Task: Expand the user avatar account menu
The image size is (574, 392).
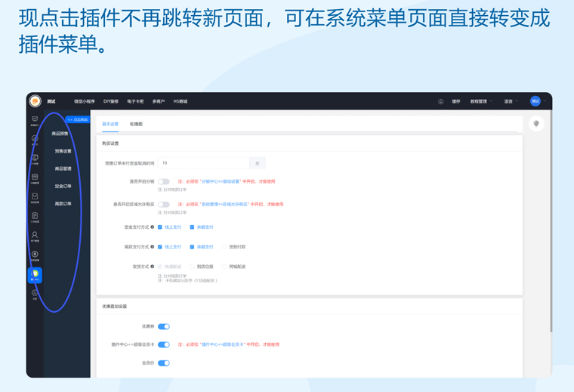Action: (x=537, y=101)
